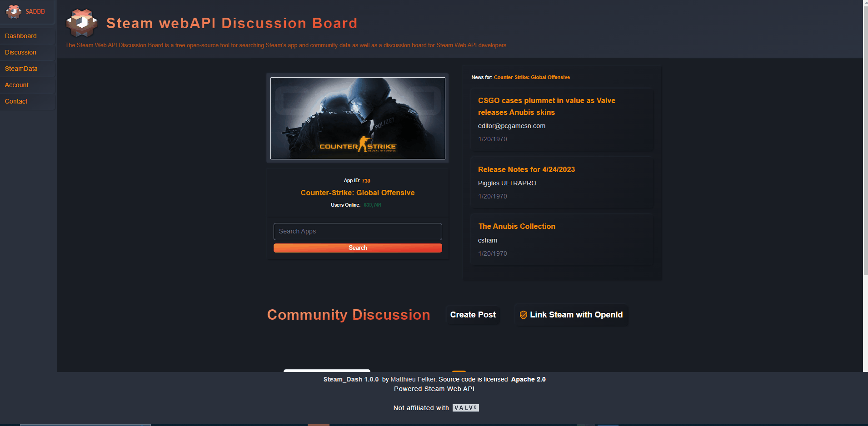868x426 pixels.
Task: Click Powered Steam Web API footer text
Action: [x=434, y=389]
